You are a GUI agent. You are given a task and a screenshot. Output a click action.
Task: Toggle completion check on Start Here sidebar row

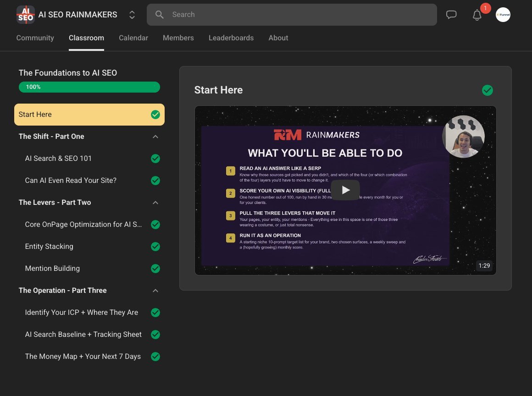pyautogui.click(x=155, y=115)
